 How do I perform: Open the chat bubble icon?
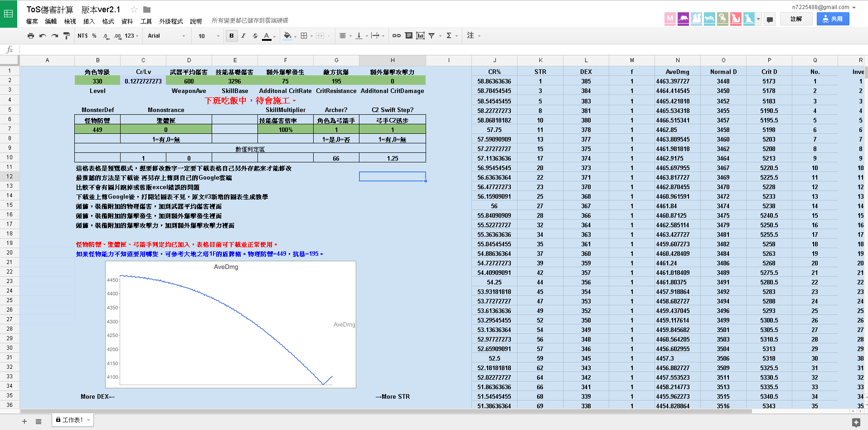[x=770, y=19]
